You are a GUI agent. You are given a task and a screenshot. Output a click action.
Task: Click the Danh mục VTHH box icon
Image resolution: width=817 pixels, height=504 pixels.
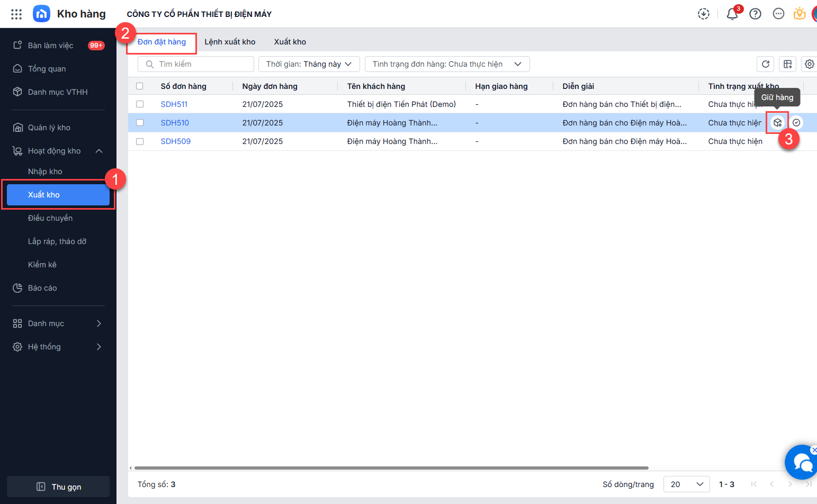pos(17,92)
